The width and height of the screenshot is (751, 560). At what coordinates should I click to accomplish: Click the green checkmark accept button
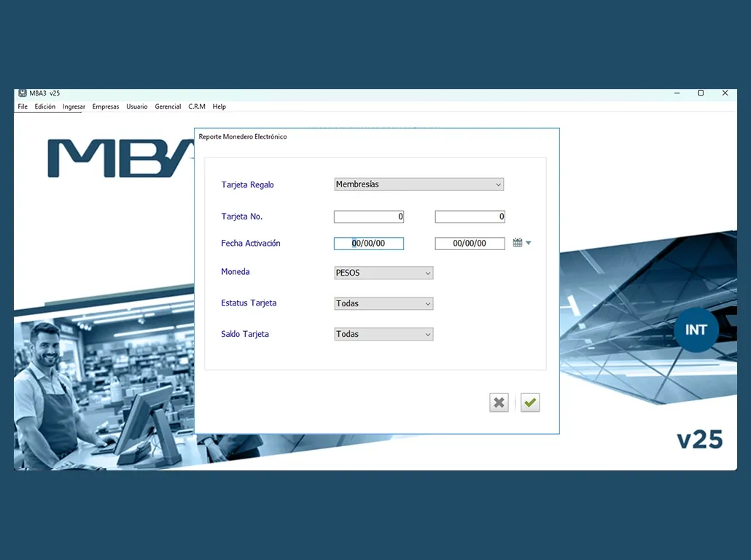(x=530, y=402)
